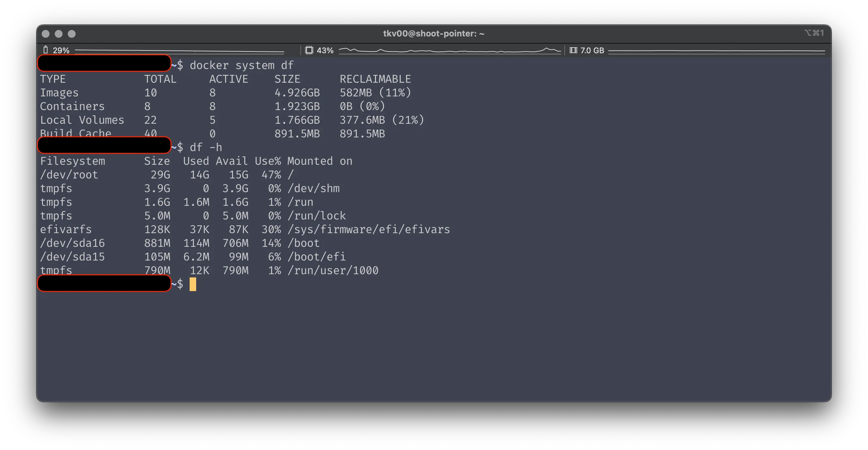Click the RECLAIMABLE column header
Image resolution: width=868 pixels, height=450 pixels.
(375, 79)
